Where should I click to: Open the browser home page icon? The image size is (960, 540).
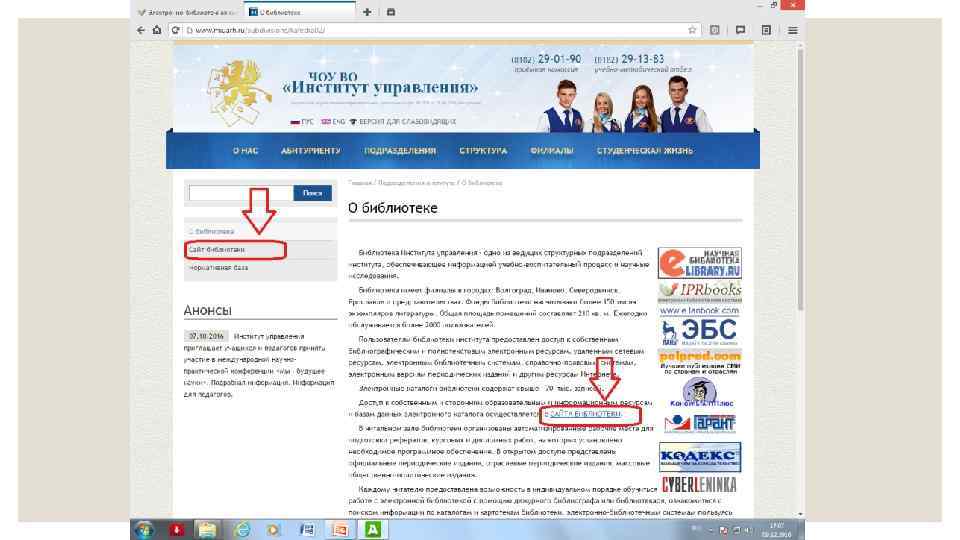coord(157,30)
